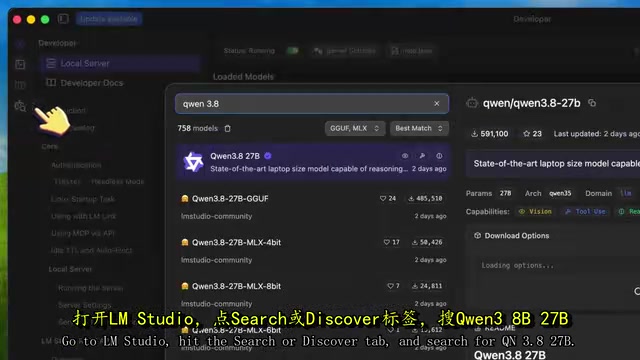Click the heart count 17 on MLX-4bit result
Image resolution: width=640 pixels, height=360 pixels.
(x=391, y=242)
